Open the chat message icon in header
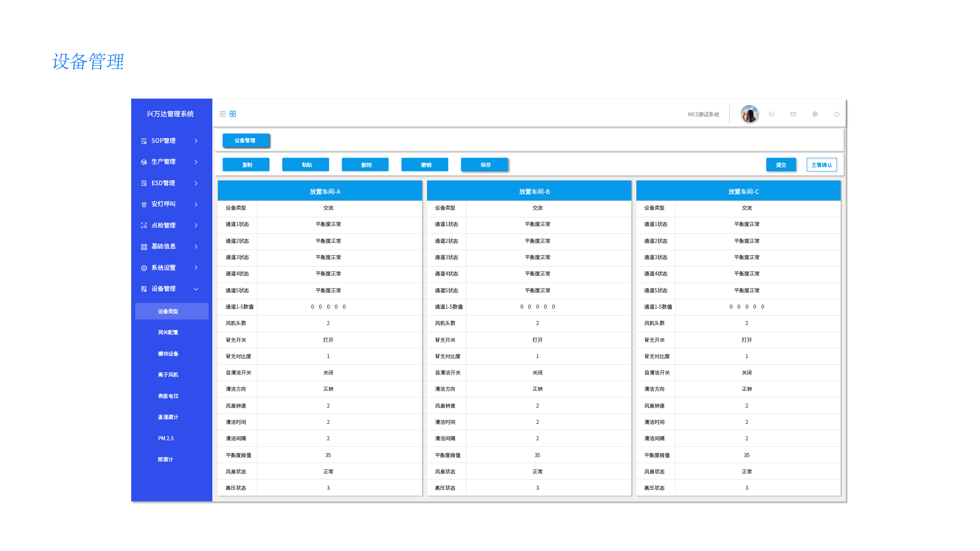 coord(772,114)
